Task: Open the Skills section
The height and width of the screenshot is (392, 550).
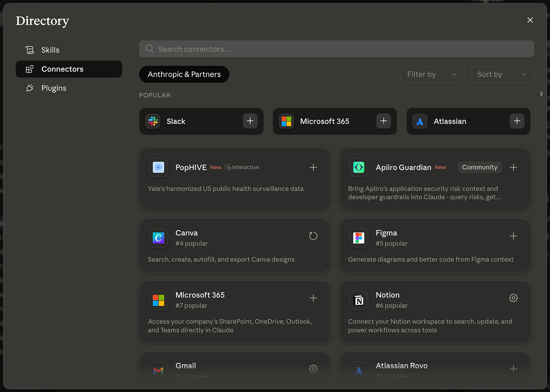Action: tap(69, 50)
